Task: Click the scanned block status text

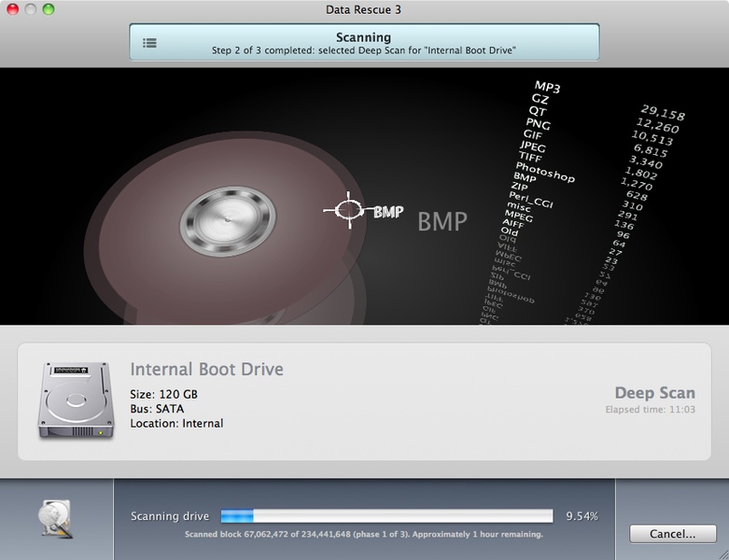Action: tap(364, 535)
